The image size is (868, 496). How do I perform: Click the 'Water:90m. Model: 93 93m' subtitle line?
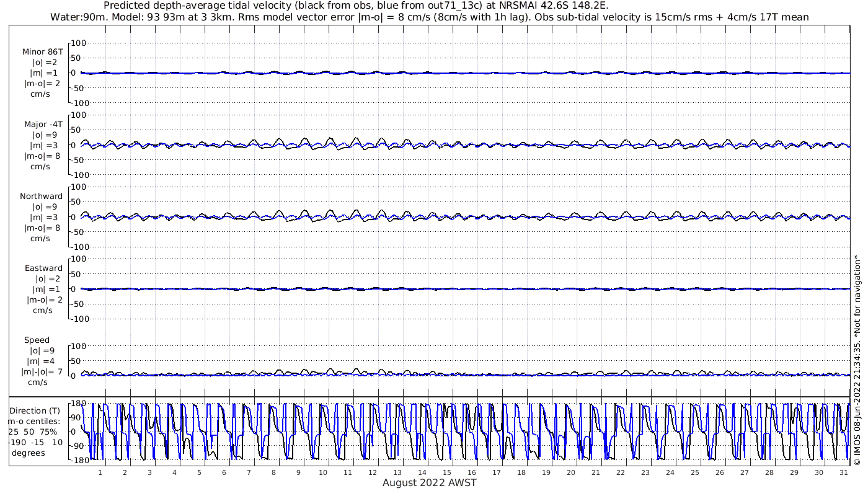(x=429, y=17)
